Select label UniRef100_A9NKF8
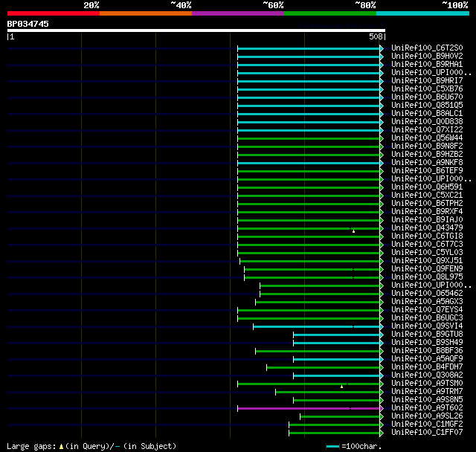This screenshot has height=452, width=476. [427, 163]
